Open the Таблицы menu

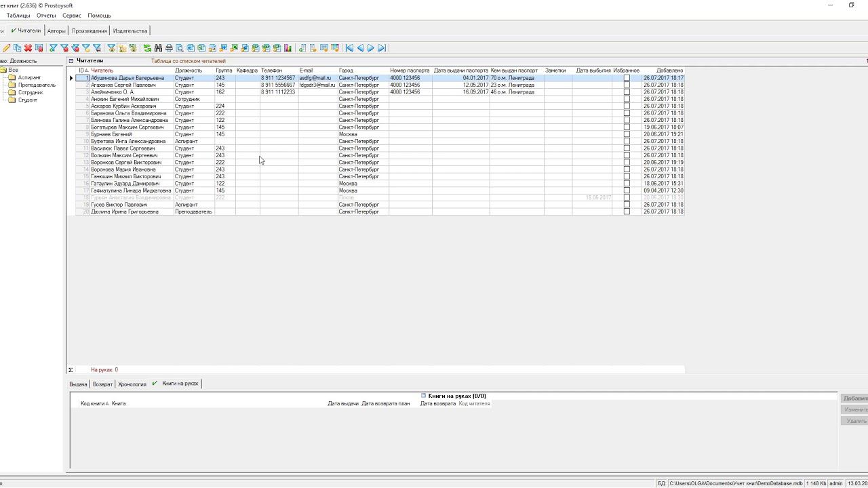18,15
